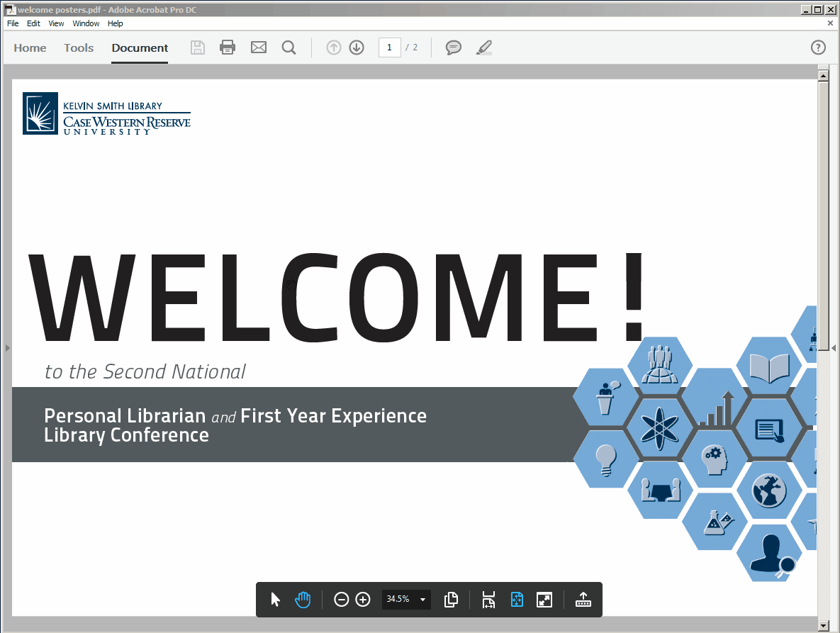This screenshot has width=840, height=633.
Task: Open zoom level 34.5% dropdown arrow
Action: click(422, 599)
